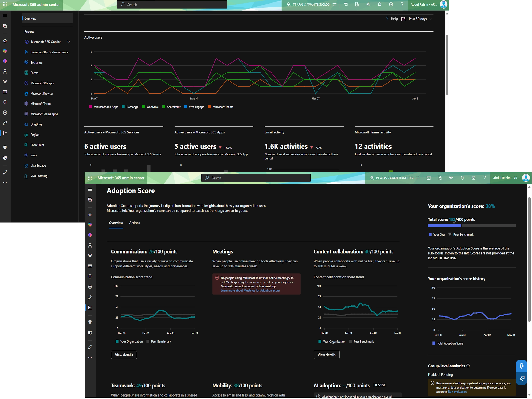This screenshot has height=399, width=532.
Task: Click the search box in the Adoption Score window
Action: tap(256, 178)
